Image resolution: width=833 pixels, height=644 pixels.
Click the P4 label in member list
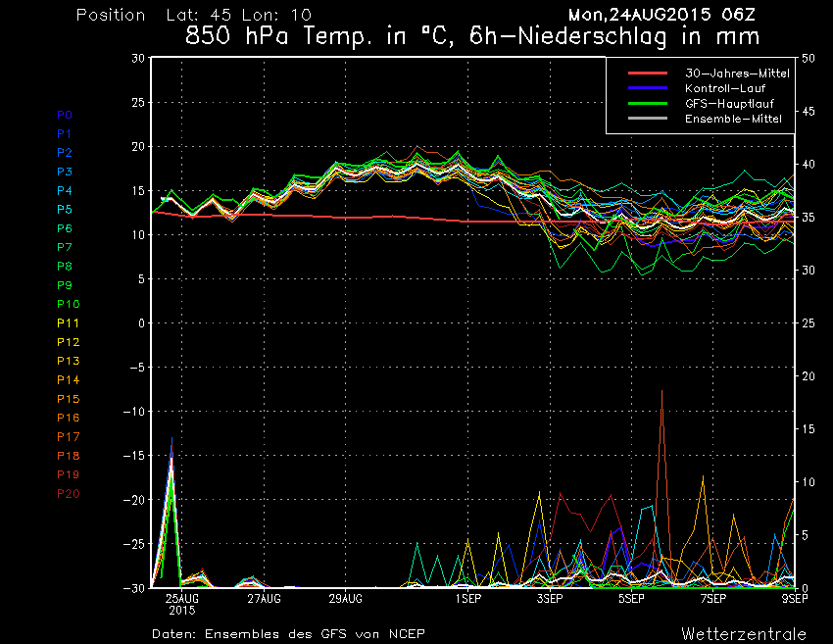[65, 190]
